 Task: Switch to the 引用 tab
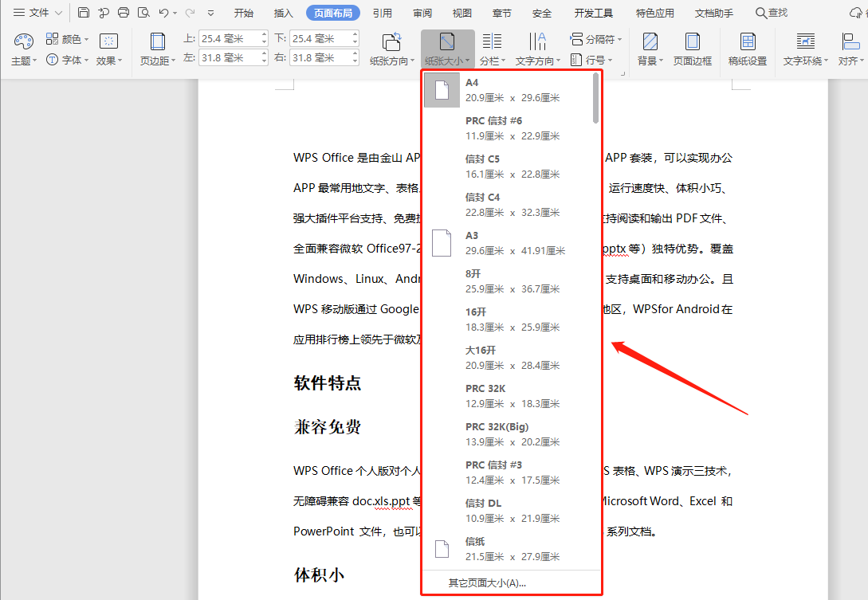tap(382, 13)
